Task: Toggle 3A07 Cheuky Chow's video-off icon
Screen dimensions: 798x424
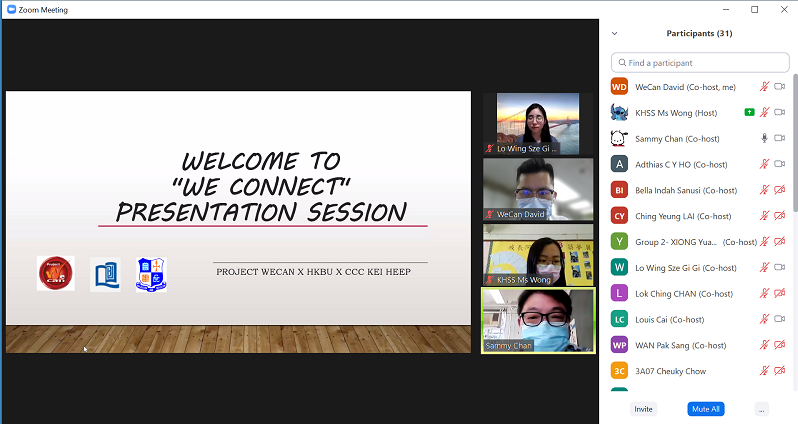Action: 780,371
